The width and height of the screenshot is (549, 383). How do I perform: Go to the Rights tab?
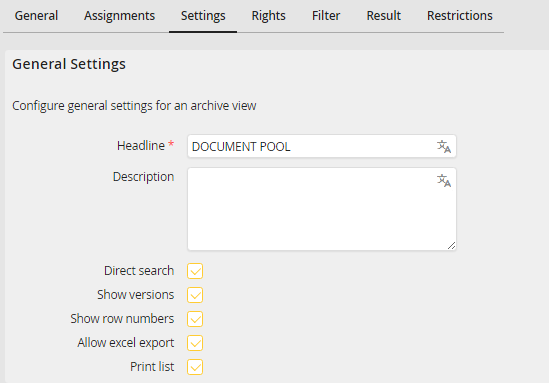[269, 16]
